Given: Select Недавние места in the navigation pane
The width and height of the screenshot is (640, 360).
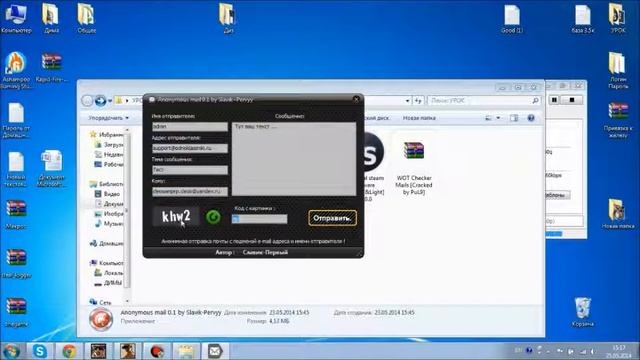Looking at the screenshot, I should [x=109, y=154].
